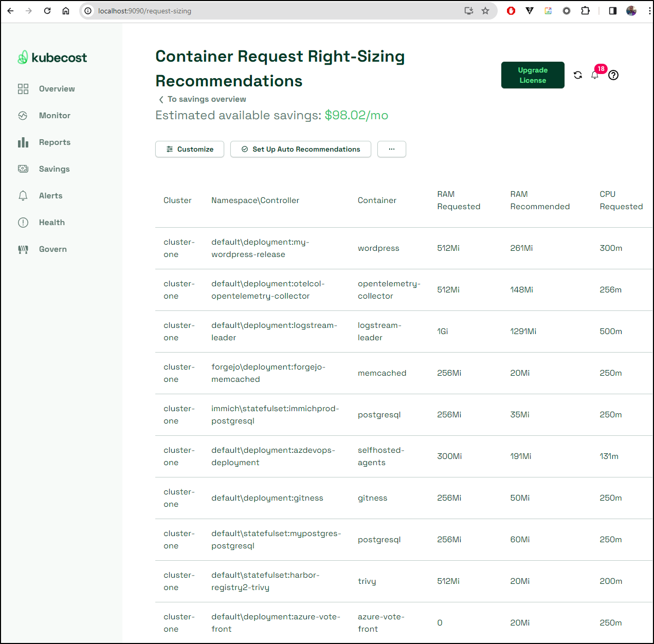Click the immich statefulset immichprod-postgresql controller
654x644 pixels.
[275, 415]
